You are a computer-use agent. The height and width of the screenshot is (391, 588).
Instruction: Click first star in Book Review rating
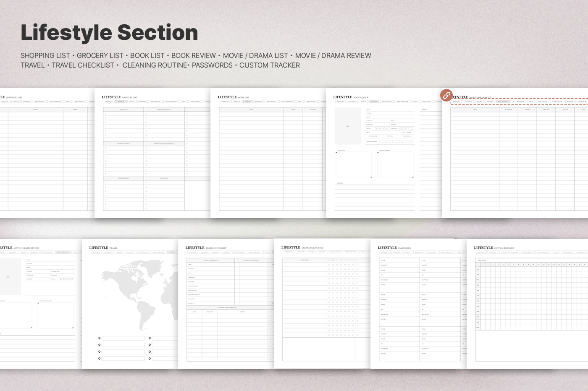pyautogui.click(x=376, y=128)
